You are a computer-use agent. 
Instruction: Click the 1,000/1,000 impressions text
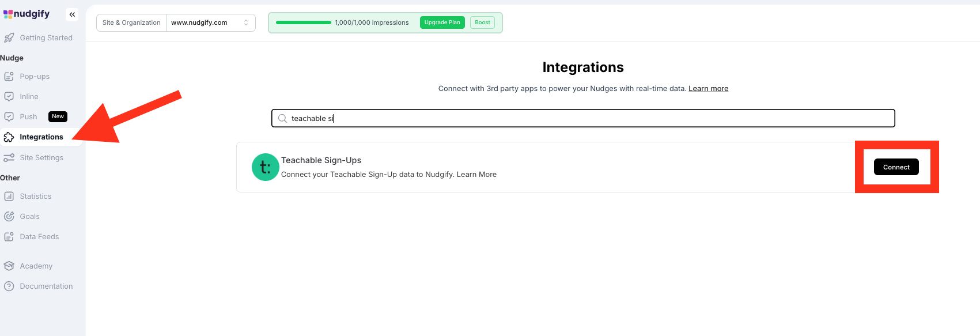pyautogui.click(x=372, y=22)
